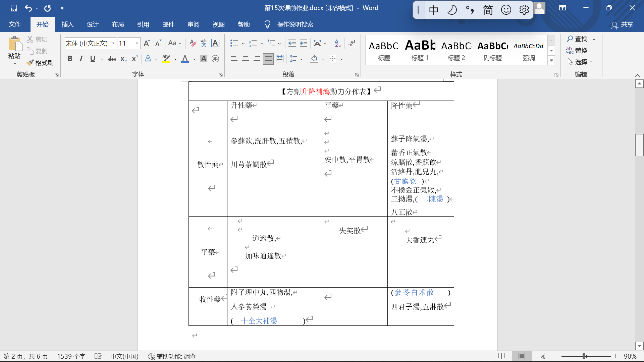The image size is (644, 362).
Task: Center align the paragraph
Action: [x=246, y=59]
